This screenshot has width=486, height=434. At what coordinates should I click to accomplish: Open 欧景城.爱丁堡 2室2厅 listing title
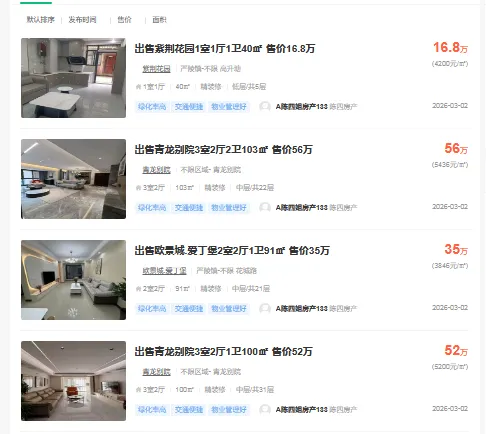232,251
